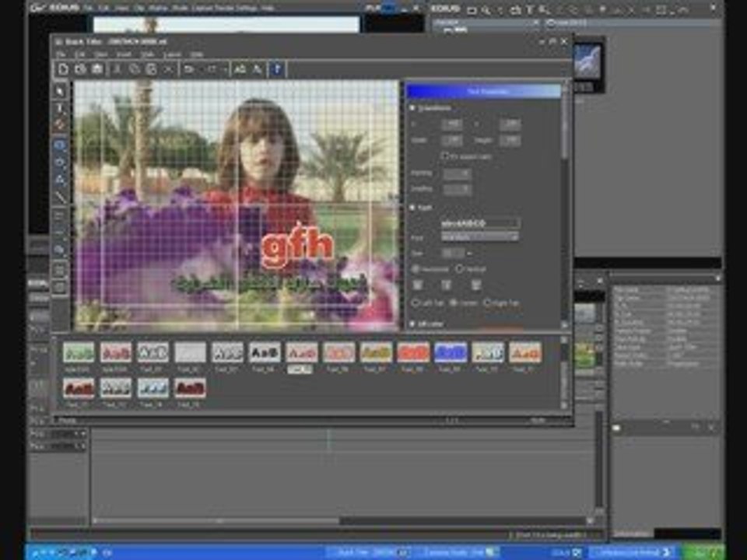Screen dimensions: 747x560
Task: Click the Open file icon in Quick Titler toolbar
Action: click(80, 69)
